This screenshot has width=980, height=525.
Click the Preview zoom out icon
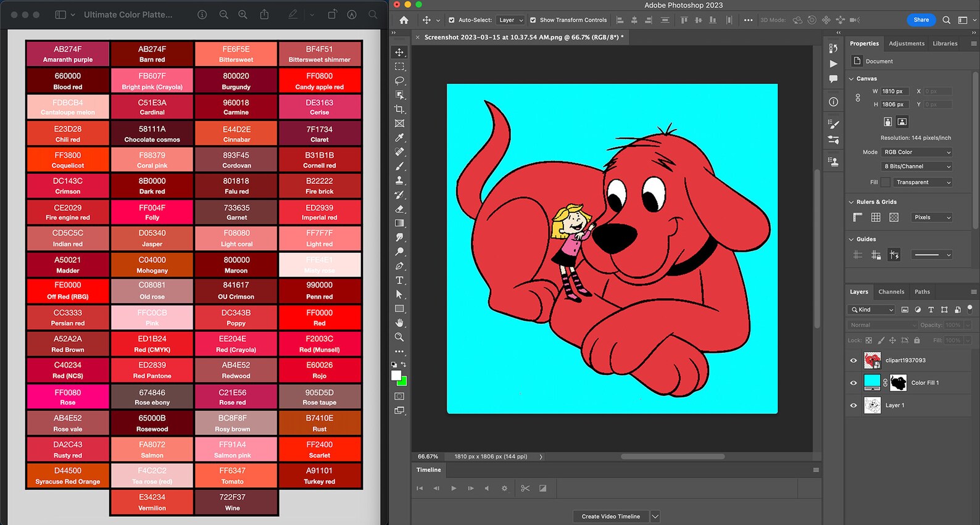[223, 14]
